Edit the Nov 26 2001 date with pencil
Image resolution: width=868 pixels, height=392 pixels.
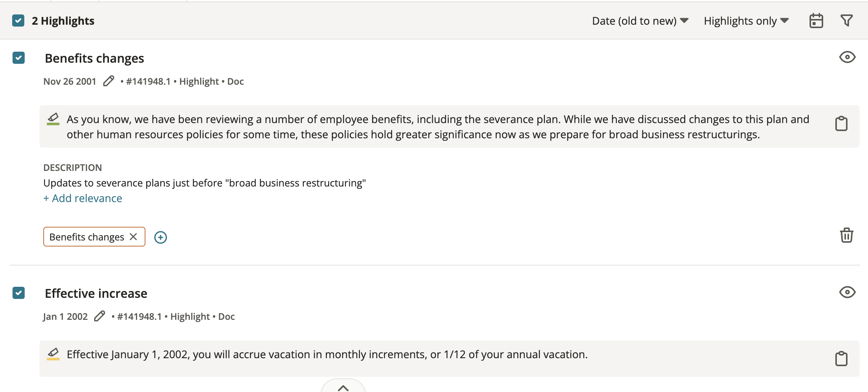click(x=109, y=81)
